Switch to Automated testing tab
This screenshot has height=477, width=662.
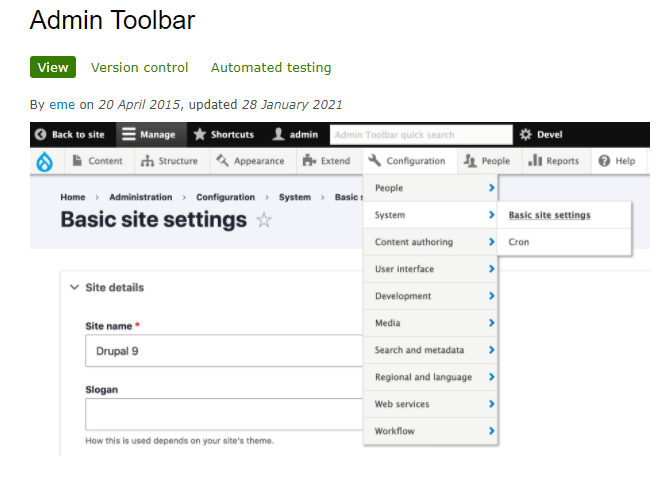point(271,68)
